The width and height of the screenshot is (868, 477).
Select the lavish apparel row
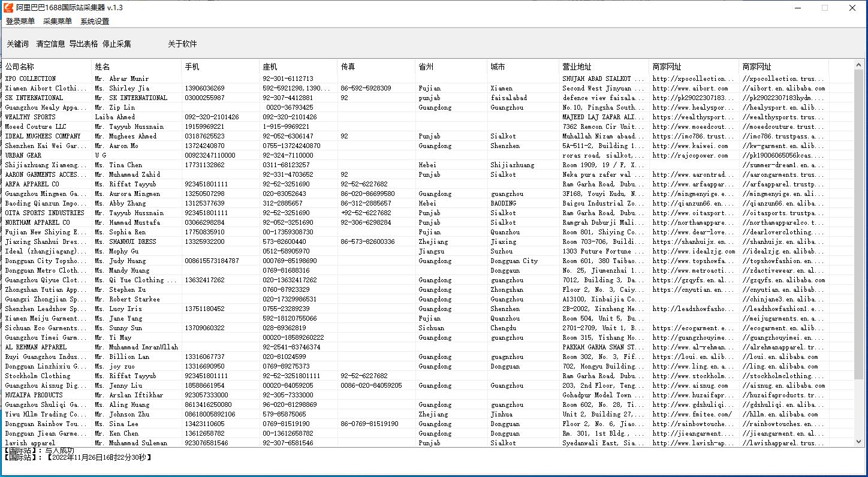(428, 443)
